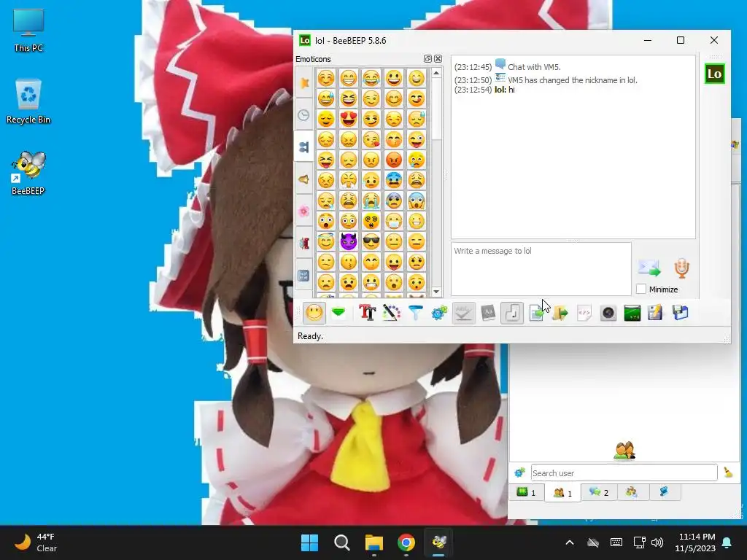Click 'Chat with VM5.' message line

534,67
